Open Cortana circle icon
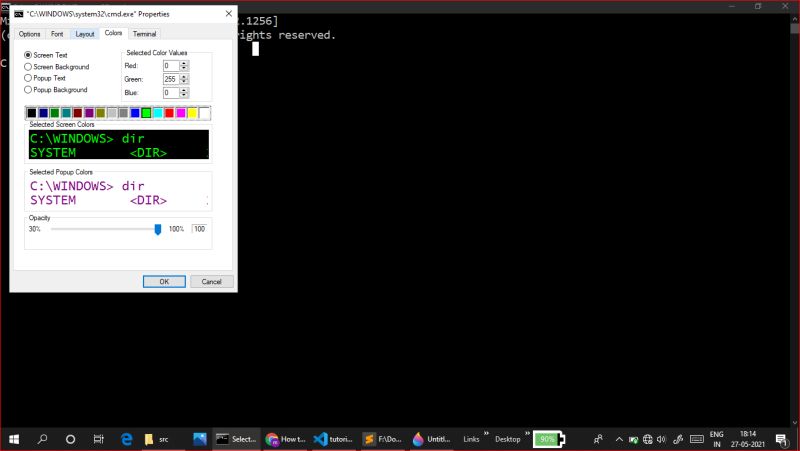This screenshot has width=800, height=451. coord(70,439)
